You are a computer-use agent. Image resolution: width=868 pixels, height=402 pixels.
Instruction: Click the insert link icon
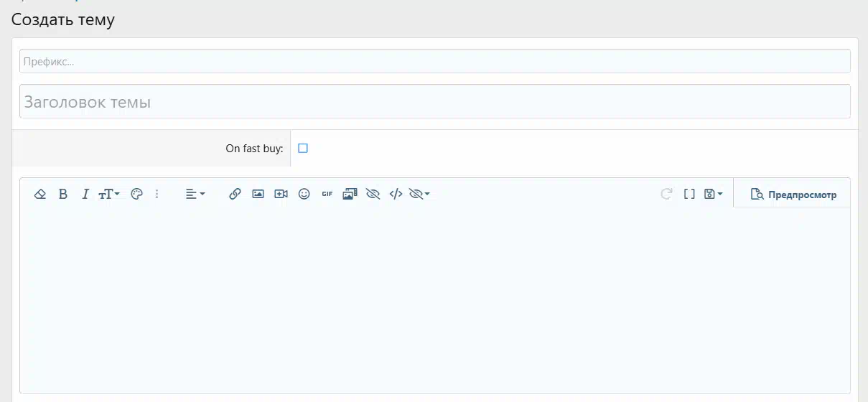pos(235,194)
